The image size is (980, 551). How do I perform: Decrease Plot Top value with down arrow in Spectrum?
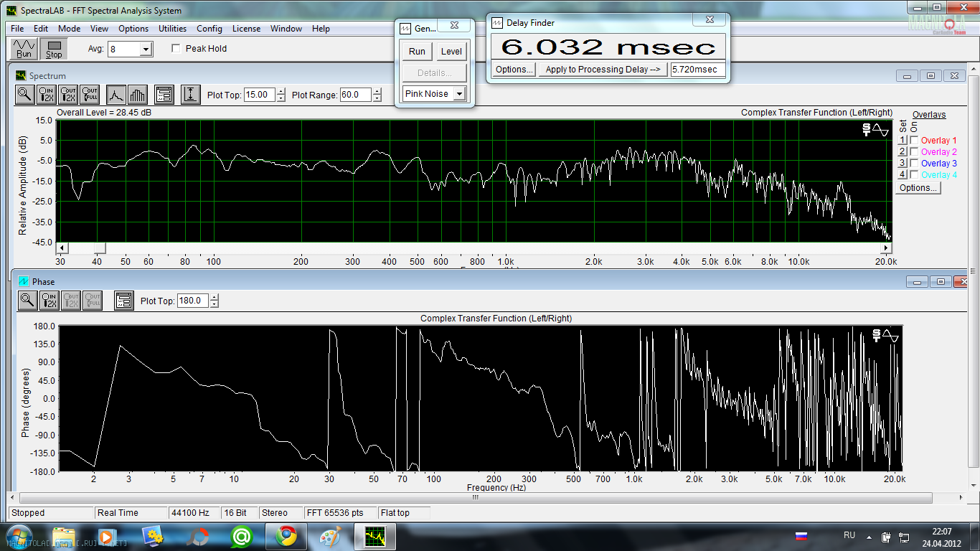[281, 98]
